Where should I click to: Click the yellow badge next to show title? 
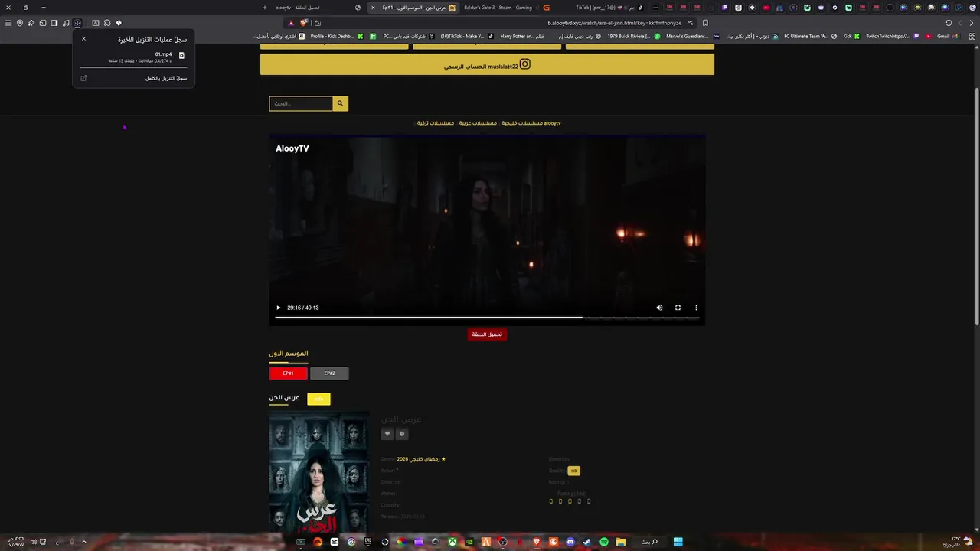318,399
